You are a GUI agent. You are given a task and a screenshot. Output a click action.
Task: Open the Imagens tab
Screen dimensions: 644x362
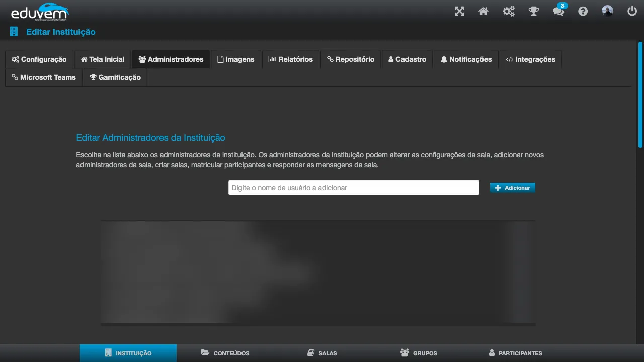pos(236,59)
